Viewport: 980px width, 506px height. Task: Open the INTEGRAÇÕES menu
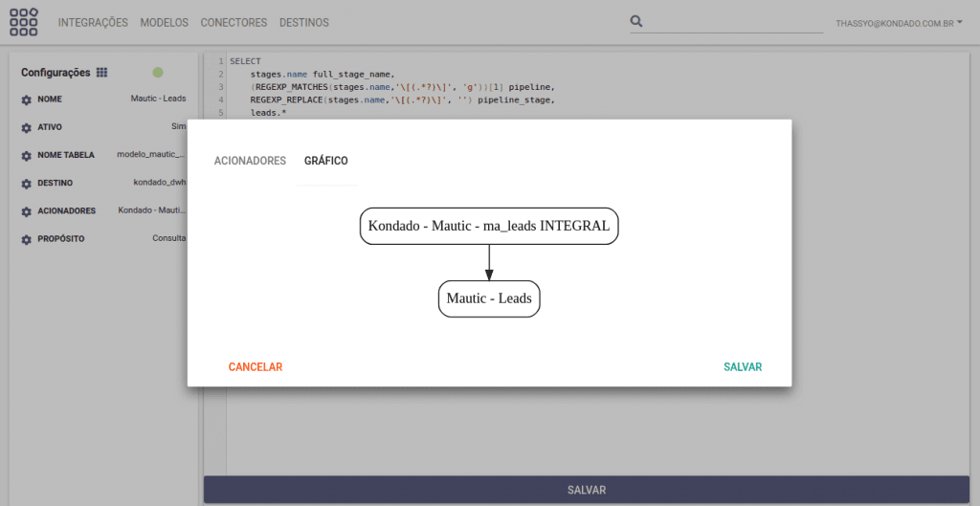tap(93, 22)
